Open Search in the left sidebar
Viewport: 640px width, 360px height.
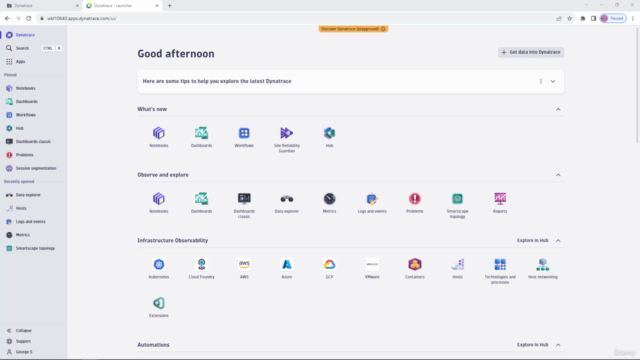33,48
